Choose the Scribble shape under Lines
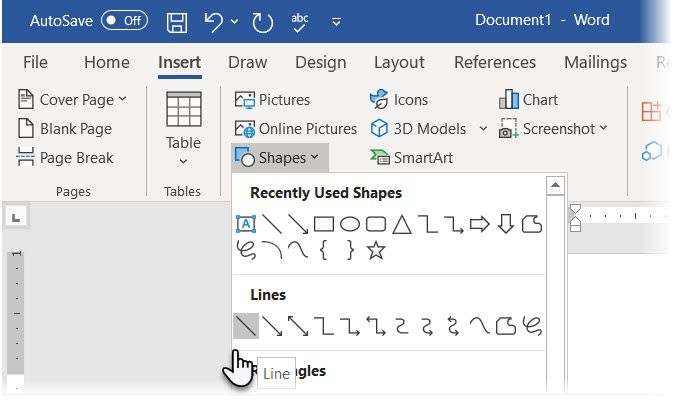 pos(533,325)
